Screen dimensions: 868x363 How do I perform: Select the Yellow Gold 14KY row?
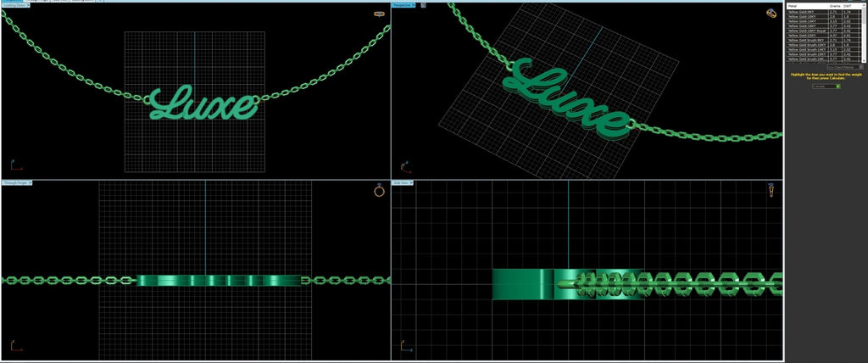(805, 20)
